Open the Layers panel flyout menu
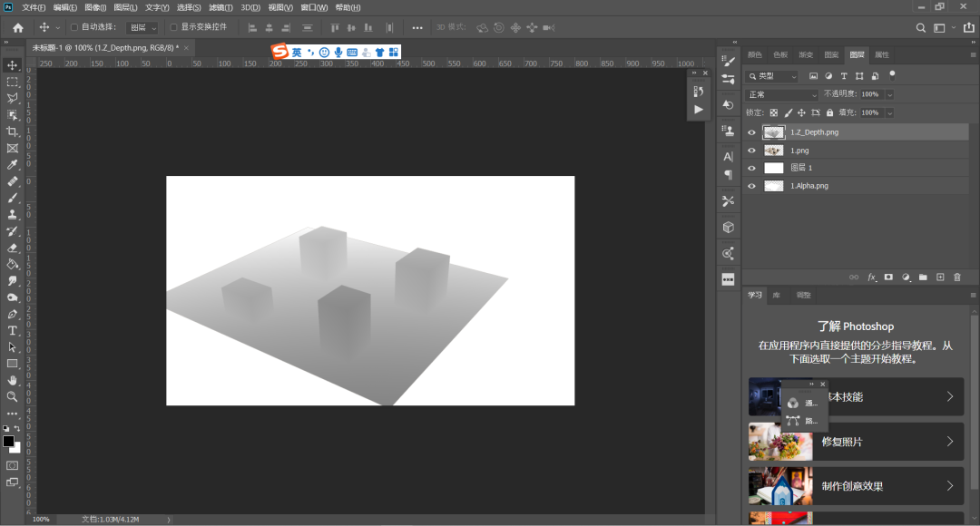980x526 pixels. [x=973, y=55]
